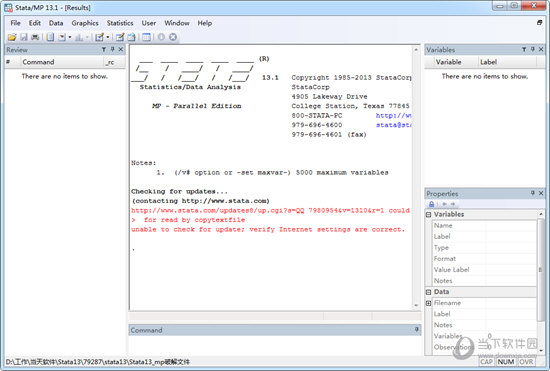Close the Review panel
This screenshot has width=550, height=371.
click(121, 49)
